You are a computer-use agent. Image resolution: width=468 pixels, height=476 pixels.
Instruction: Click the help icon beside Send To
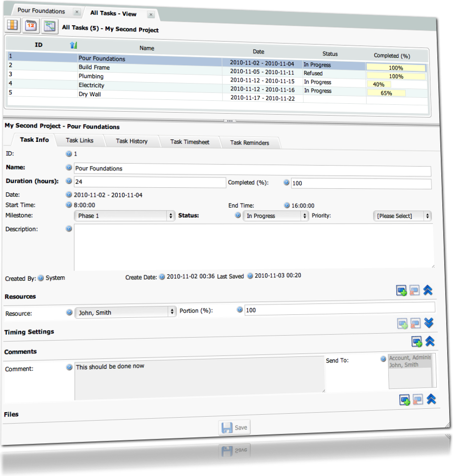point(383,359)
